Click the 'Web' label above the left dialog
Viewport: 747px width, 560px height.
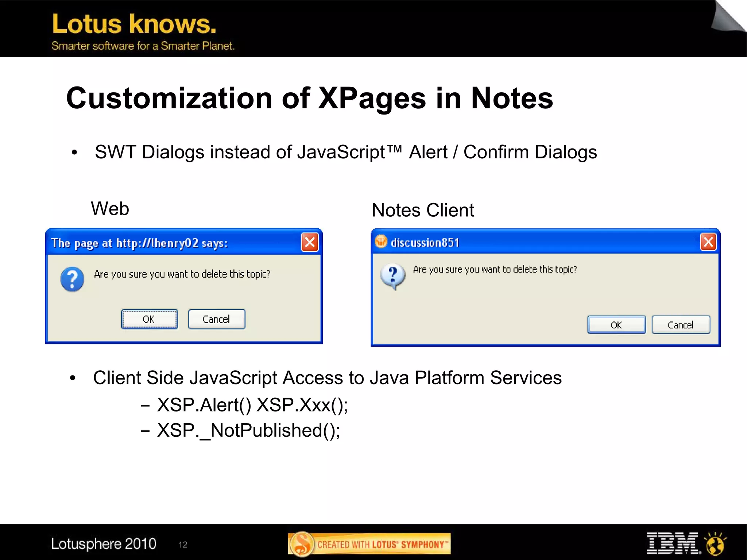pyautogui.click(x=110, y=209)
